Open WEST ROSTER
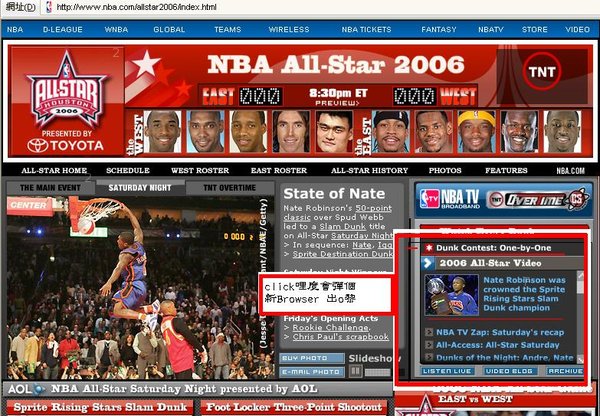This screenshot has height=416, width=600. pyautogui.click(x=200, y=170)
